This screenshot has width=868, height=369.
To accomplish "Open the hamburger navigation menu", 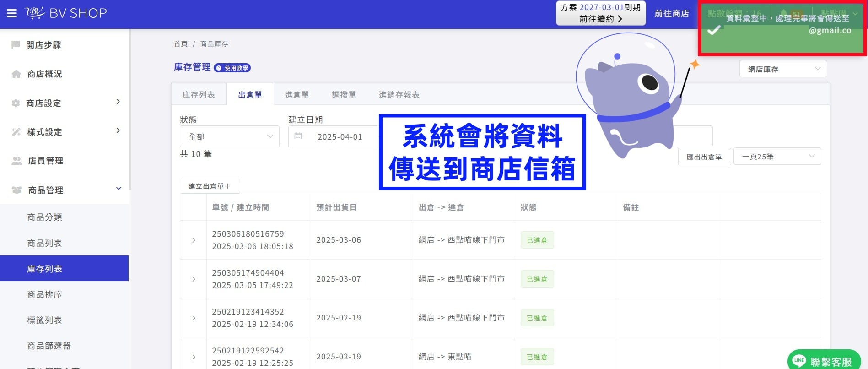I will click(12, 13).
